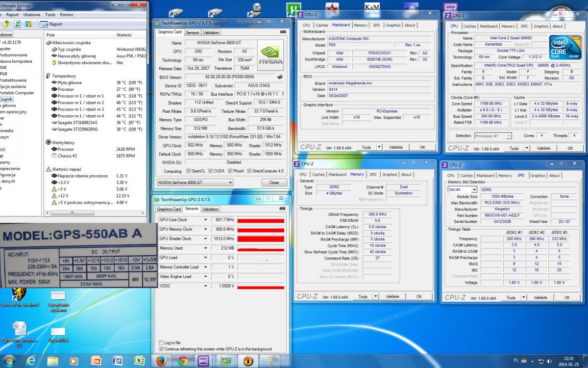This screenshot has height=368, width=588.
Task: Click the Wartość column header in AIDA64
Action: 124,35
